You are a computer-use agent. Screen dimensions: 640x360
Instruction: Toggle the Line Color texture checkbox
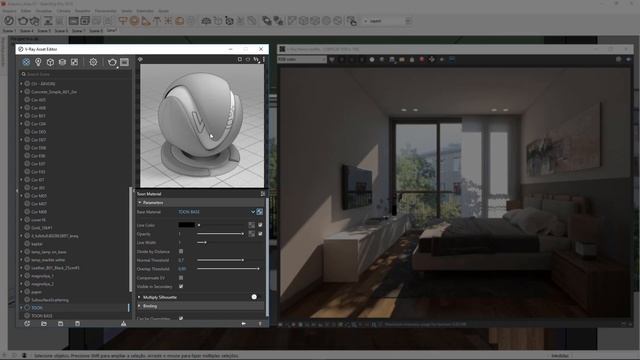[x=260, y=225]
